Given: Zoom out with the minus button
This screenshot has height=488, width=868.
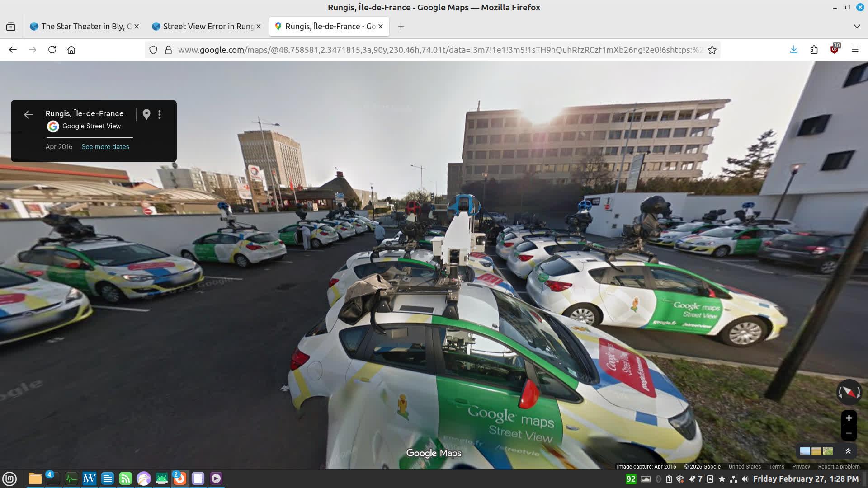Looking at the screenshot, I should 849,433.
